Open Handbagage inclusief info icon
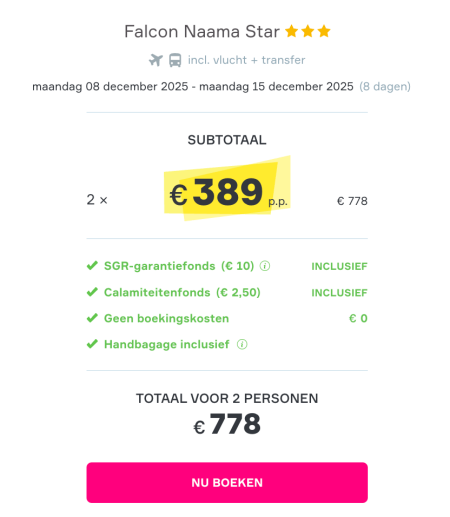450x517 pixels. (242, 344)
